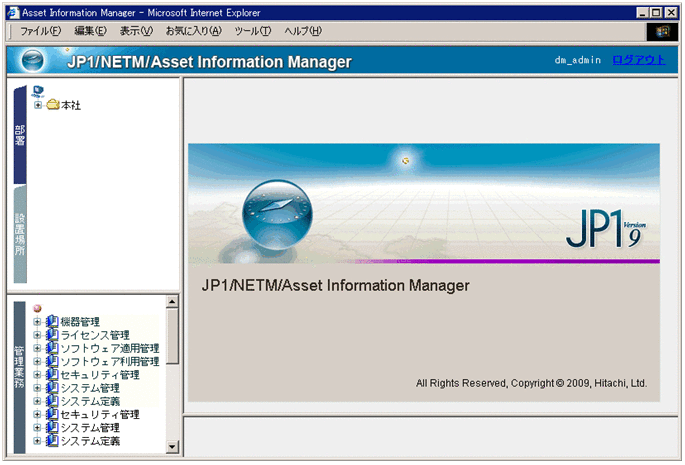Expand the ソフトウェア適用管理 node
Screen dimensions: 685x465
tap(37, 348)
